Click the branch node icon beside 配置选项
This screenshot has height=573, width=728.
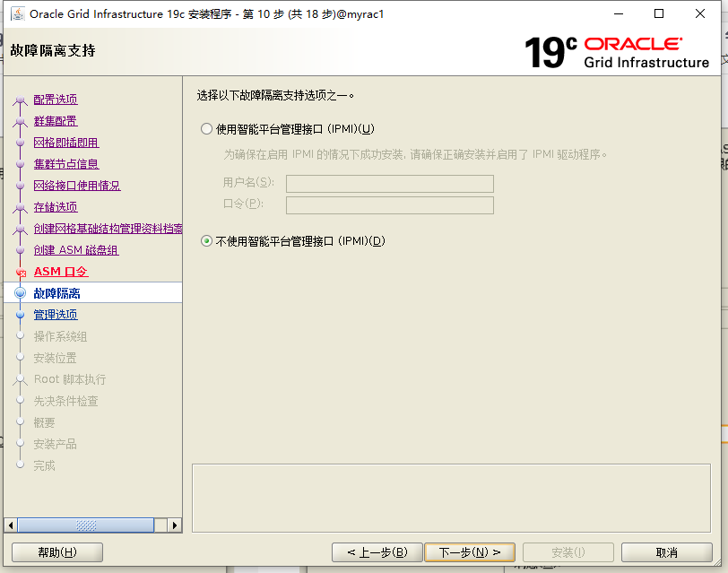point(20,100)
